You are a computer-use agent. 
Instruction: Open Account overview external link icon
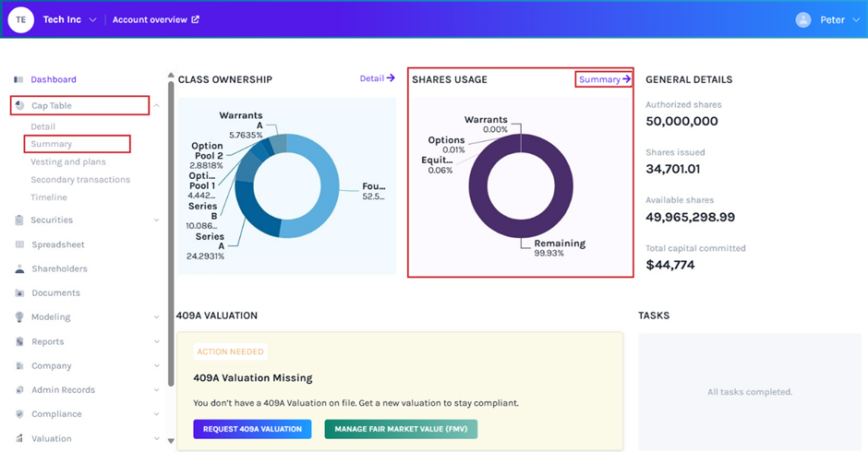(195, 19)
